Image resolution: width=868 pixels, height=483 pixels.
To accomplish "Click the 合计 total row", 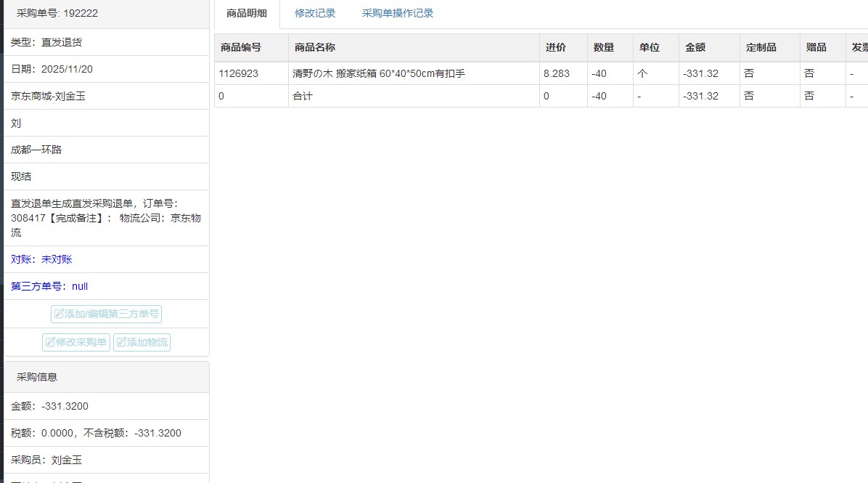I will pyautogui.click(x=303, y=96).
